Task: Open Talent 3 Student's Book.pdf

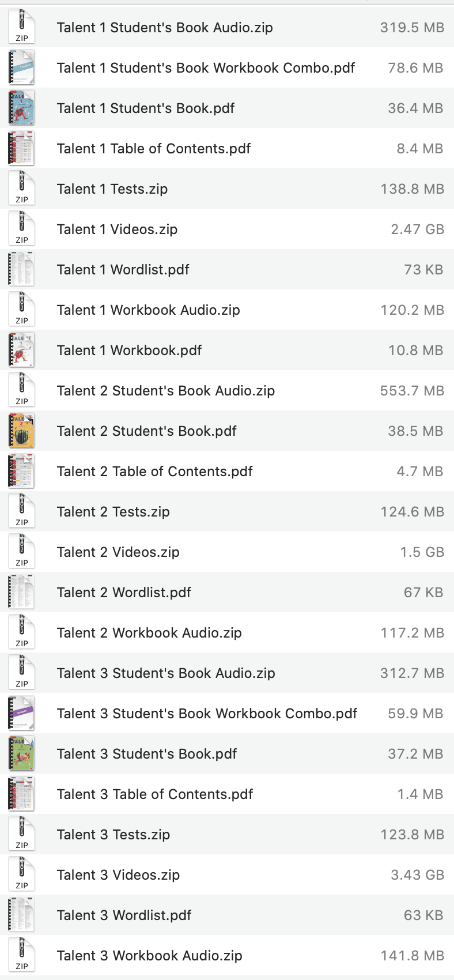Action: 146,753
